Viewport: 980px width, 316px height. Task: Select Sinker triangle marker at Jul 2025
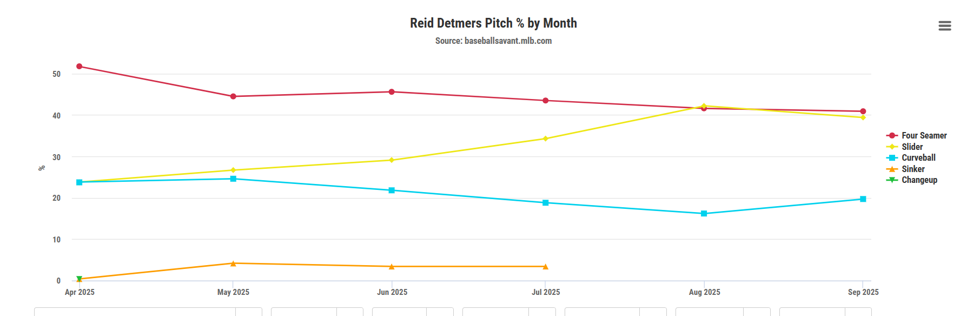545,266
